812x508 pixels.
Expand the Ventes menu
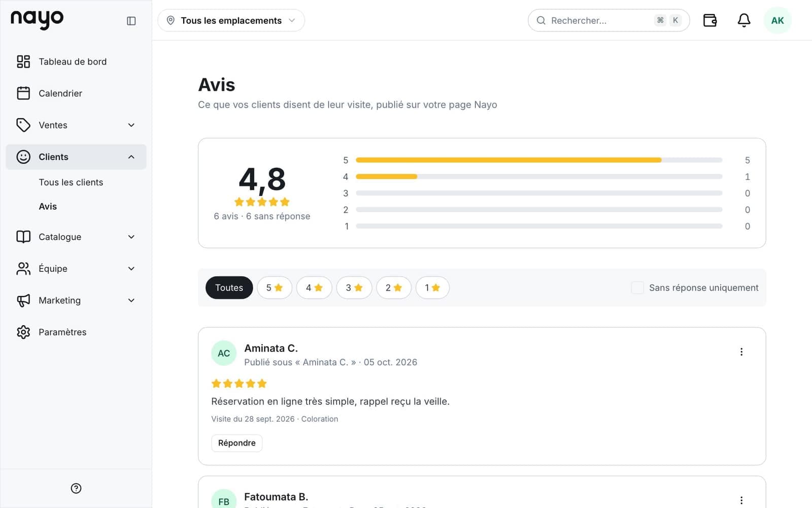point(76,125)
